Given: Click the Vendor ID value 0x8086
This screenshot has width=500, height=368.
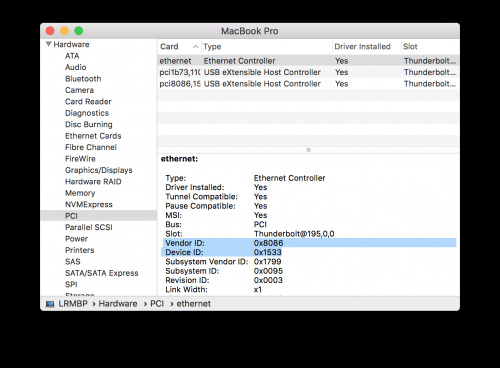Looking at the screenshot, I should coord(268,243).
